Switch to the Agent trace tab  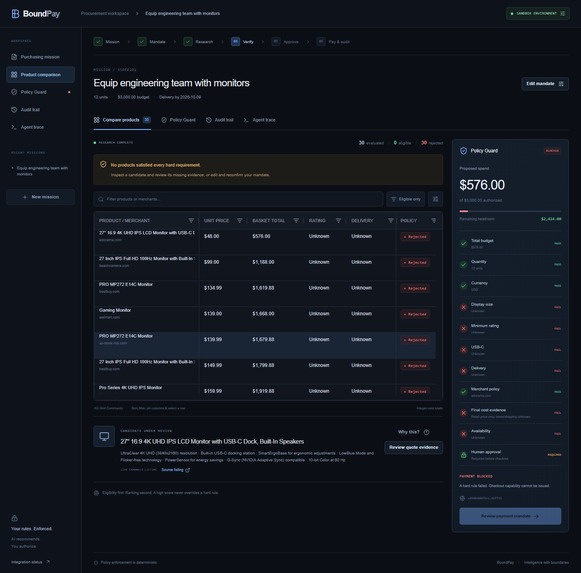tap(259, 120)
